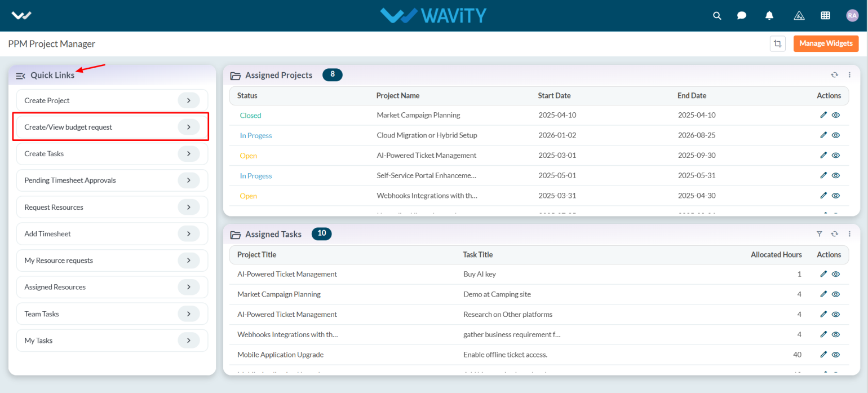This screenshot has height=393, width=868.
Task: Click the Manage Widgets button
Action: [826, 43]
